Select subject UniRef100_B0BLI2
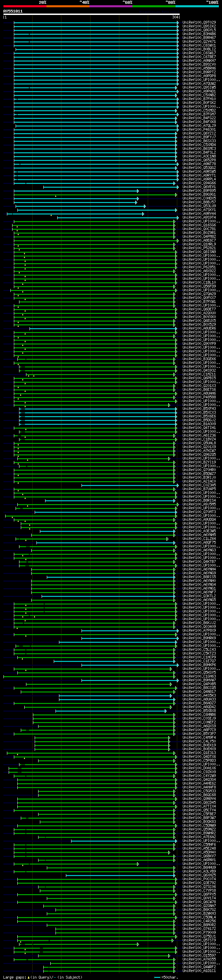This screenshot has width=222, height=980. click(x=199, y=49)
